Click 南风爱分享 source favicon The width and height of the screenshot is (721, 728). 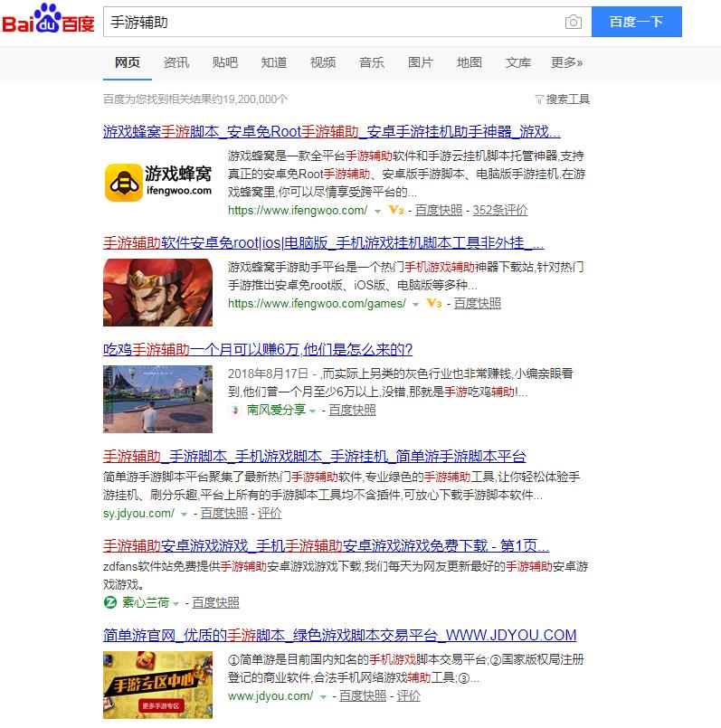235,410
